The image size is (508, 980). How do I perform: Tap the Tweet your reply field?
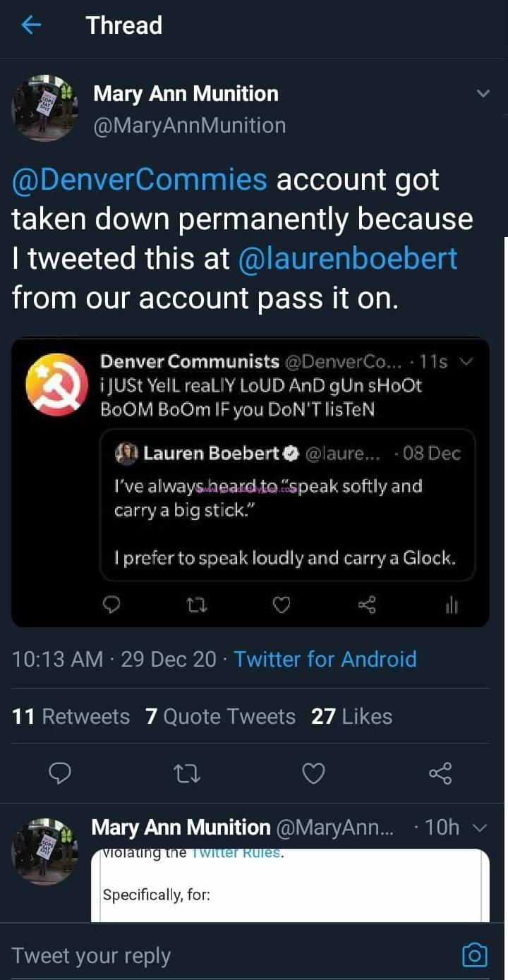click(x=212, y=955)
